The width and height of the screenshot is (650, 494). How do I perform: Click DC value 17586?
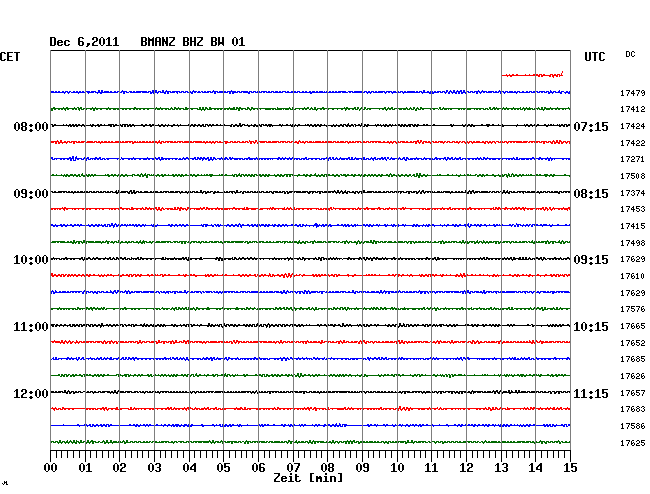(633, 426)
